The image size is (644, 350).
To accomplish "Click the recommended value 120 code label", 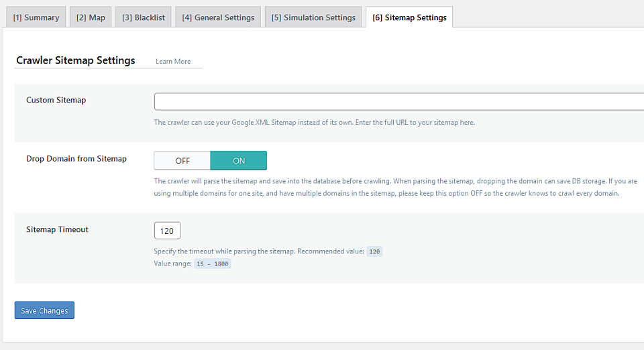I will (374, 251).
